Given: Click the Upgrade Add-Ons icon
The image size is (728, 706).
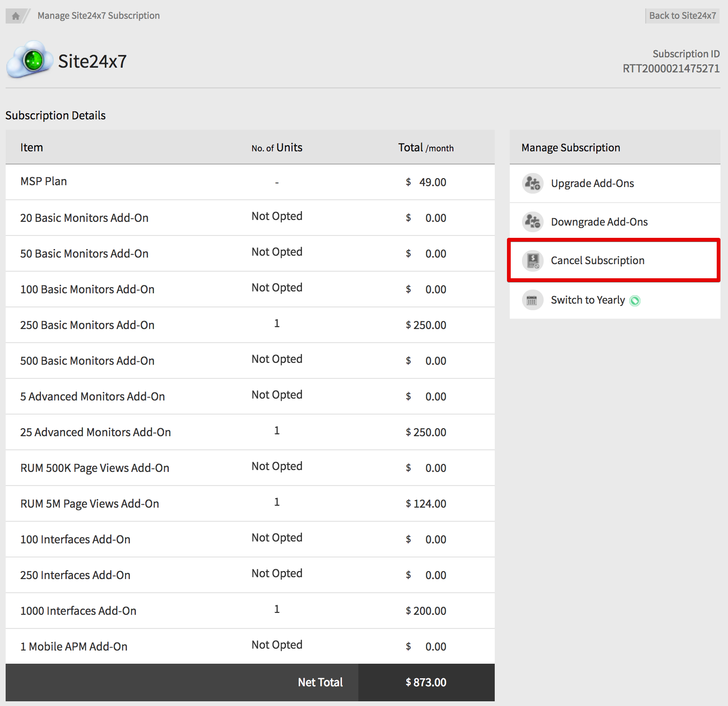Looking at the screenshot, I should pos(532,183).
